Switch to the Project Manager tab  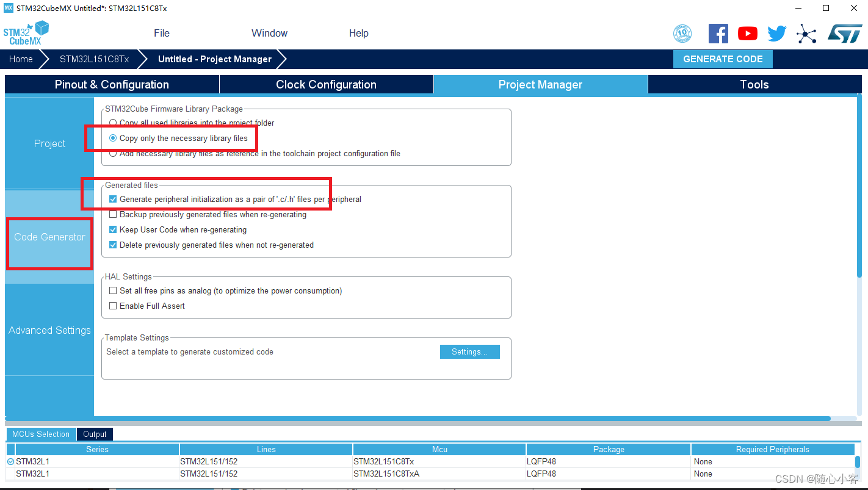[540, 84]
